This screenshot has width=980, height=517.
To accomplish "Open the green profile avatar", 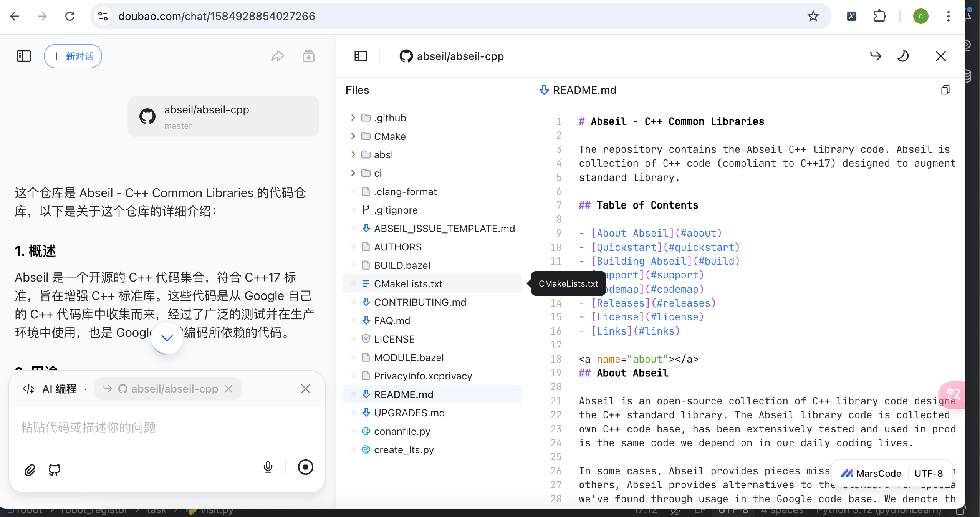I will 920,16.
